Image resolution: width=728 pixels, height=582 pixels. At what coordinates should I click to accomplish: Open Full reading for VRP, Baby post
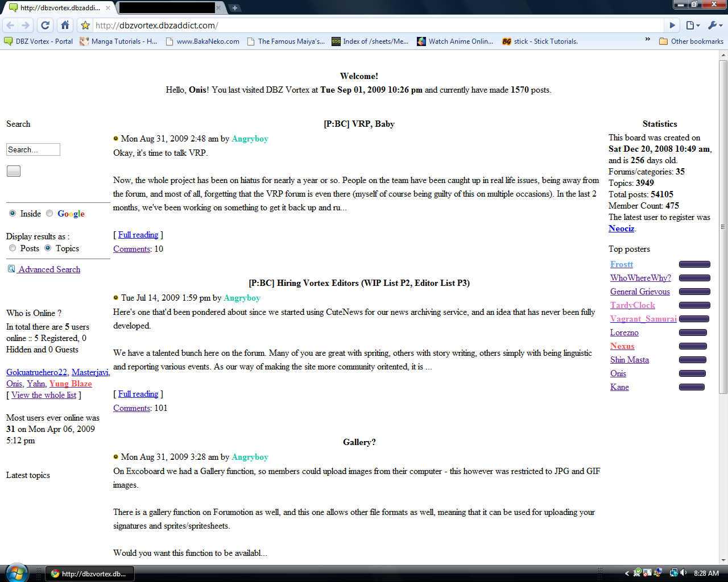click(138, 235)
